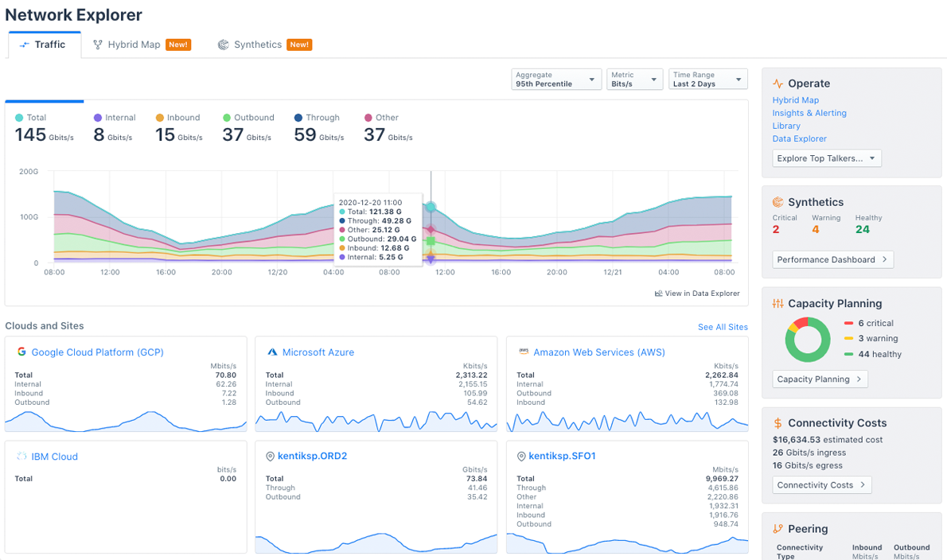Click the Capacity Planning donut chart
947x560 pixels.
pos(807,339)
